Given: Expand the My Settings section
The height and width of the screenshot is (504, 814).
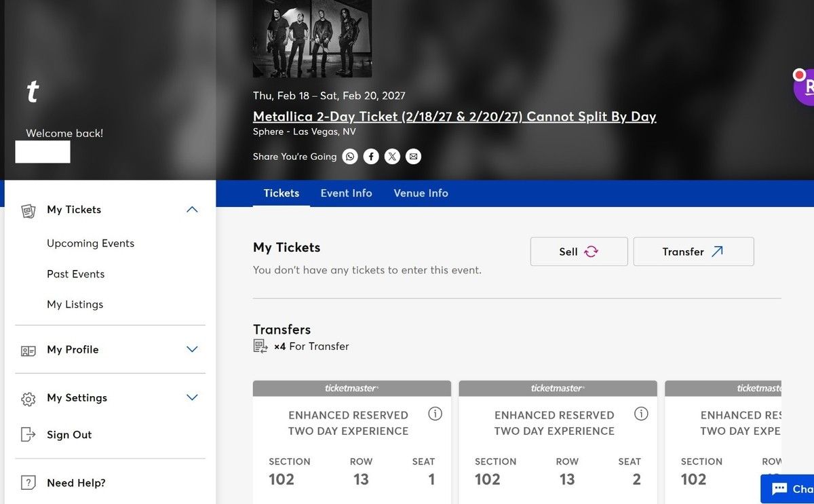Looking at the screenshot, I should tap(192, 398).
